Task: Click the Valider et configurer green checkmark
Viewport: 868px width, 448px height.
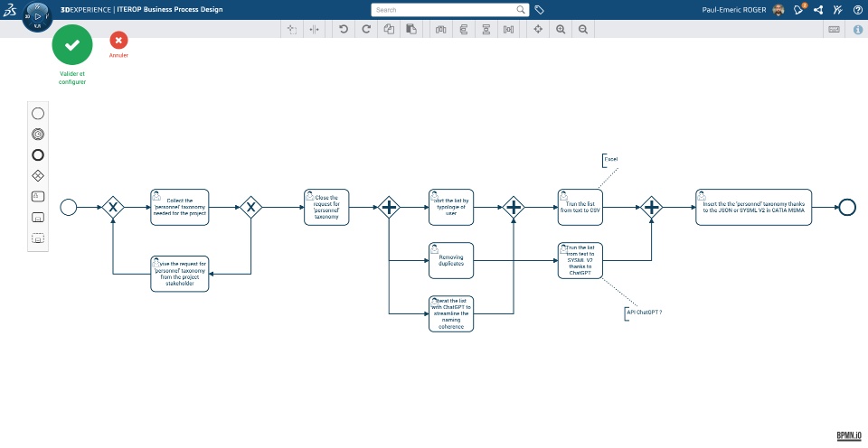Action: tap(72, 45)
